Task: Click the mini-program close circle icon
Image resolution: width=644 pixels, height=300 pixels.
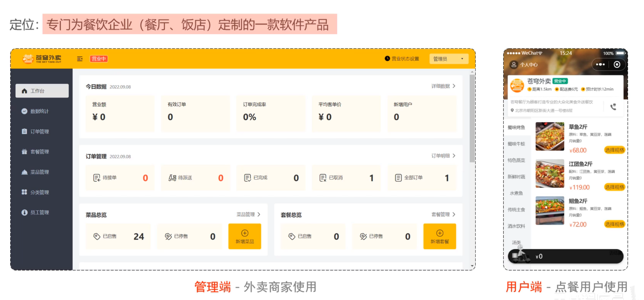Action: (x=617, y=64)
